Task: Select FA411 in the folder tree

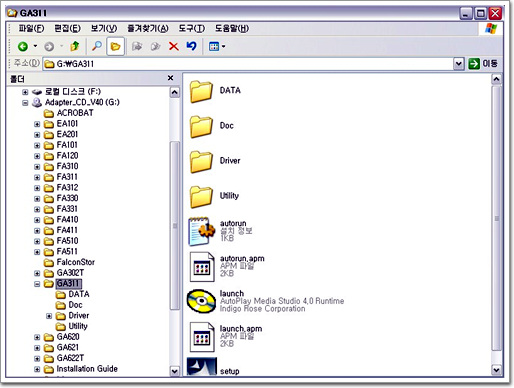Action: click(x=61, y=230)
